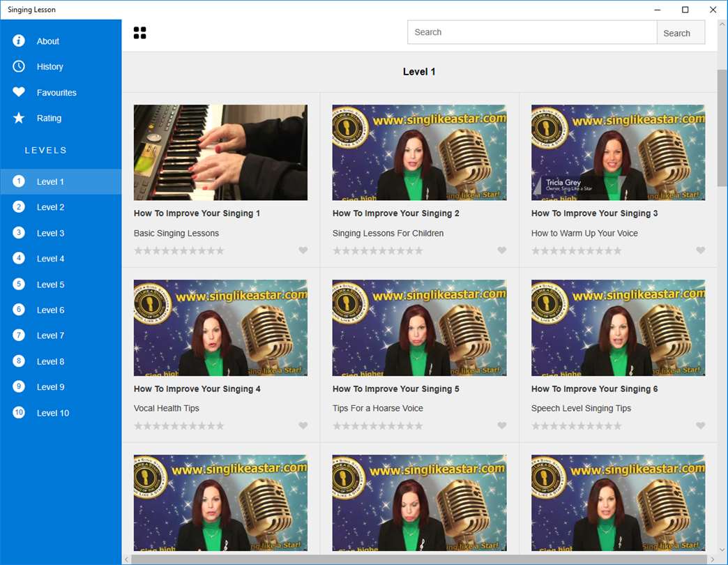Viewport: 728px width, 565px height.
Task: Select the Level 6 numbered circle icon
Action: pos(19,310)
